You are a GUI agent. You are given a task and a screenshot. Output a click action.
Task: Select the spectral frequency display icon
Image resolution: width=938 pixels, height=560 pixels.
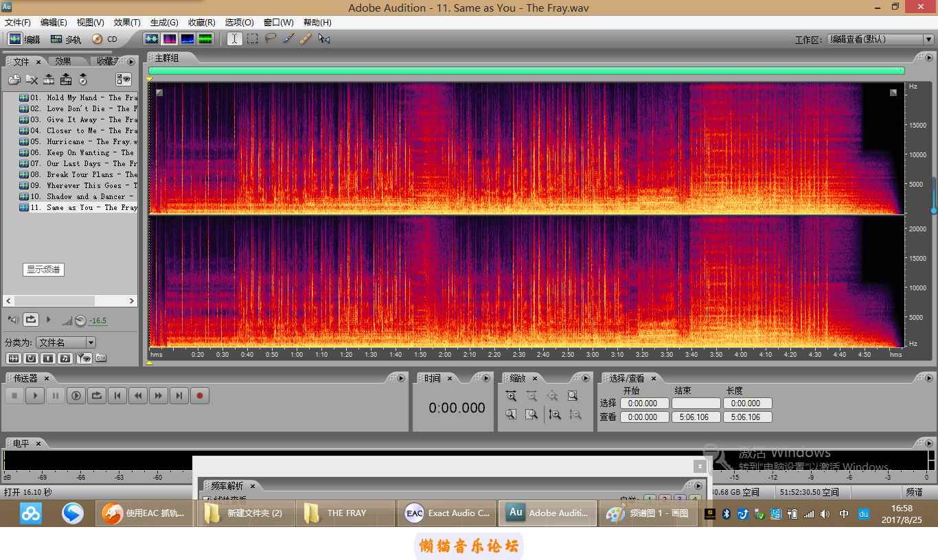(169, 39)
